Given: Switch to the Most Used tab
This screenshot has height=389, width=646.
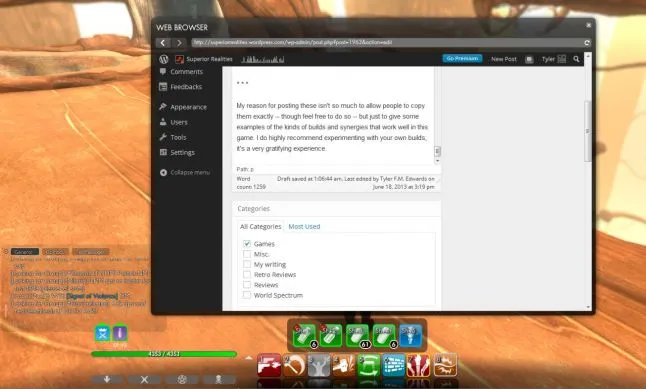Looking at the screenshot, I should tap(304, 226).
